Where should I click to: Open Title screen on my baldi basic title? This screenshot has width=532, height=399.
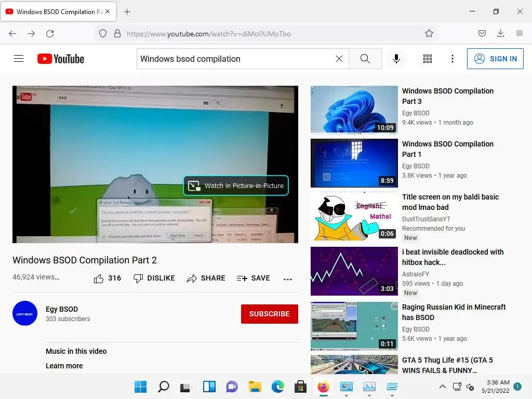(450, 202)
